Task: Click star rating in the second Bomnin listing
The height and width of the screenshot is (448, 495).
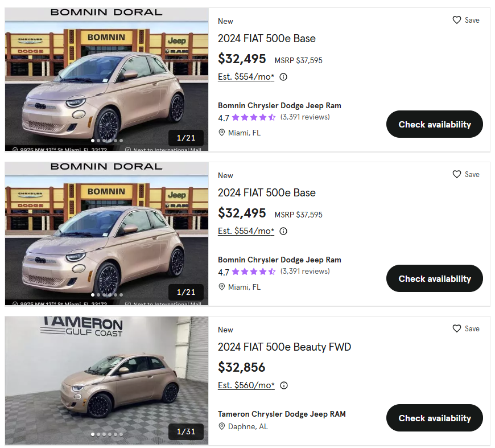Action: [254, 272]
